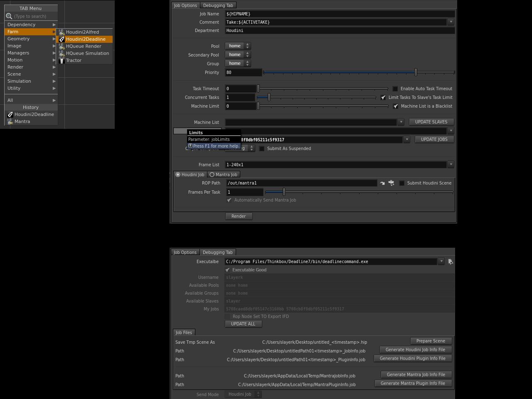Select the highlighted Houdini2Deadline entry
This screenshot has height=399, width=532.
(85, 39)
